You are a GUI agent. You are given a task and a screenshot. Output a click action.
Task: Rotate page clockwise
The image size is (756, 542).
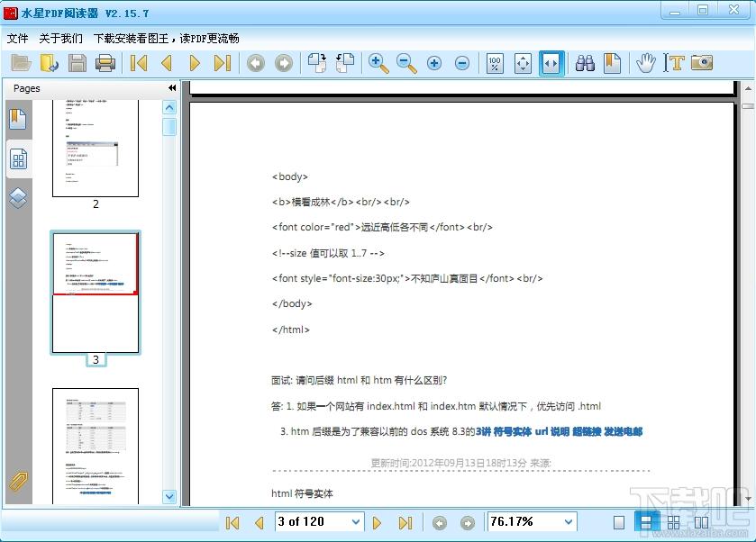pos(317,63)
